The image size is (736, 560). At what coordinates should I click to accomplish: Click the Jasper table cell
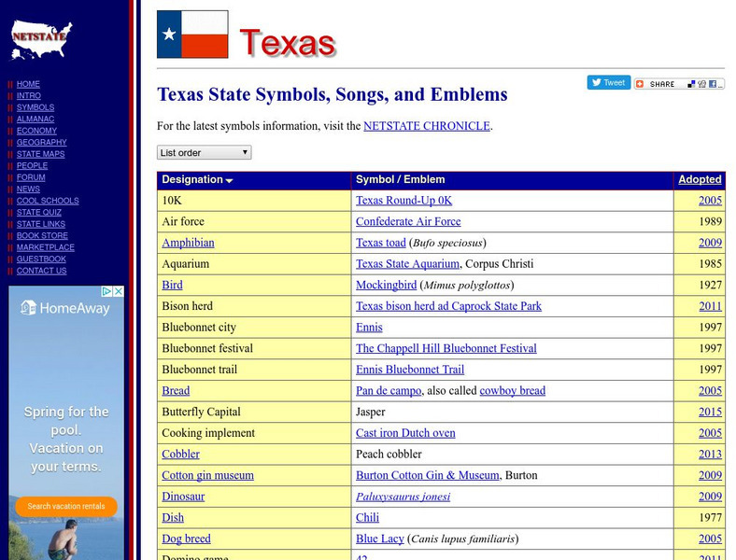coord(512,412)
